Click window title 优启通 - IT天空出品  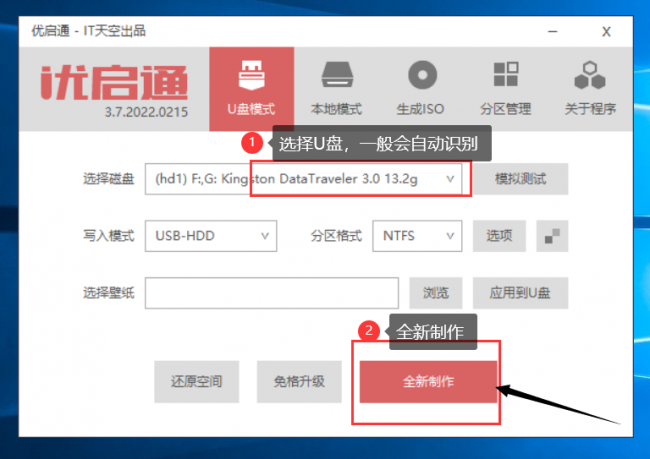coord(89,31)
